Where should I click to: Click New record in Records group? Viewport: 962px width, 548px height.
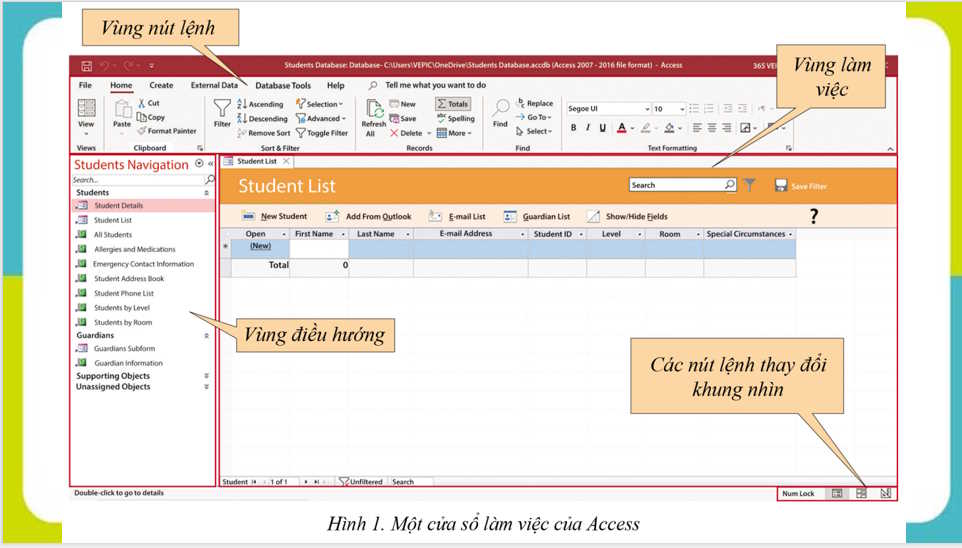click(x=402, y=104)
